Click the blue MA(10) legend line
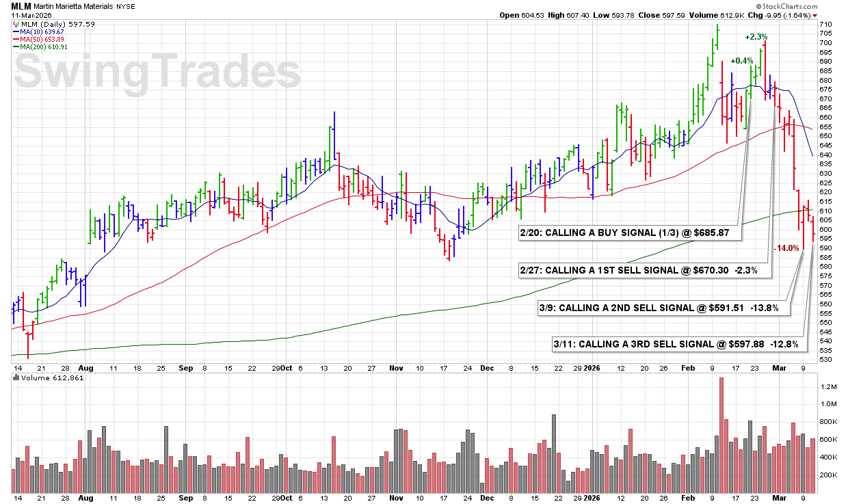This screenshot has width=848, height=504. 16,32
